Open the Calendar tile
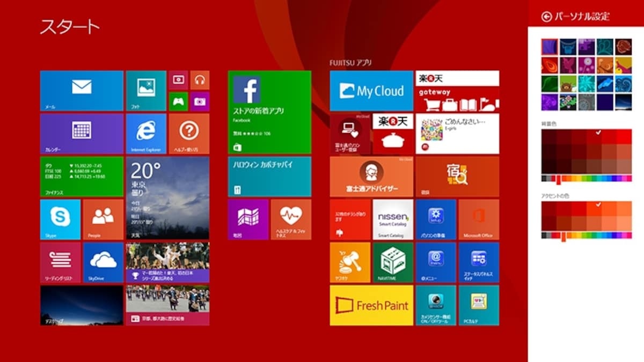Screen dimensions: 644x362 pyautogui.click(x=82, y=134)
